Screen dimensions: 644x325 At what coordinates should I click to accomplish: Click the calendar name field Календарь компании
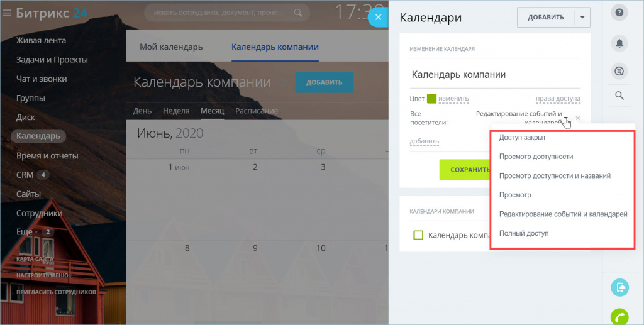[x=495, y=75]
